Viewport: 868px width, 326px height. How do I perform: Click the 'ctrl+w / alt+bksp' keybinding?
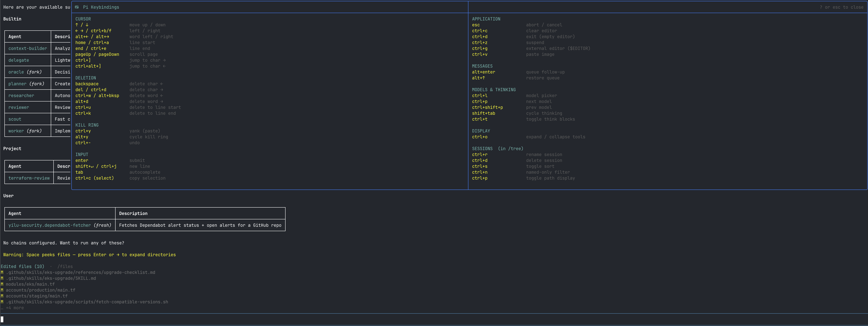tap(97, 96)
